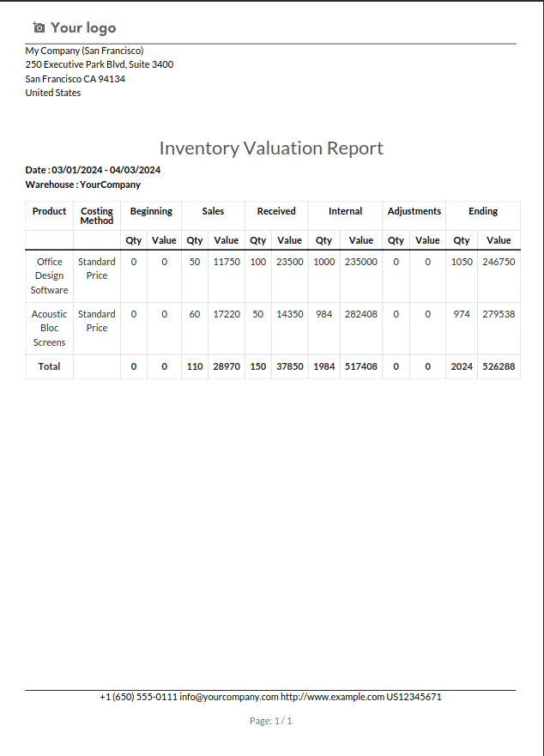Click the Page: 1 / 1 indicator
The height and width of the screenshot is (756, 544).
pos(270,721)
